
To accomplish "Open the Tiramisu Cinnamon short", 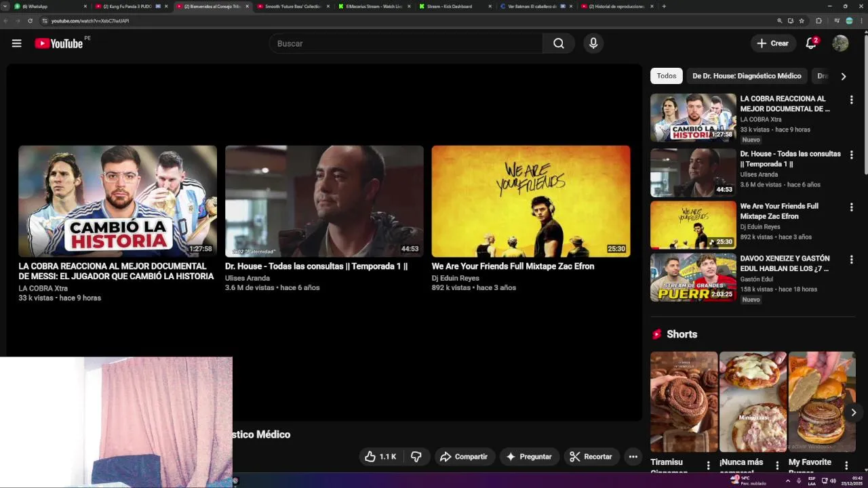I will tap(684, 402).
